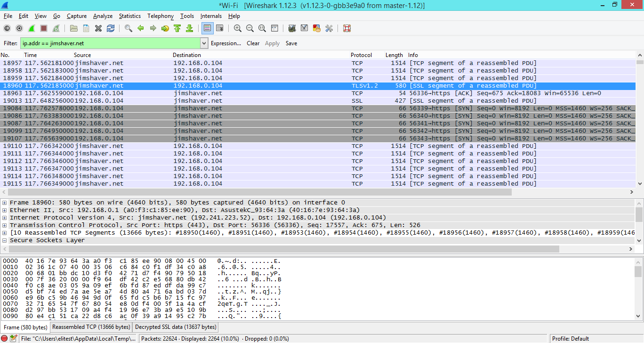Toggle colorize packet list

[x=207, y=28]
